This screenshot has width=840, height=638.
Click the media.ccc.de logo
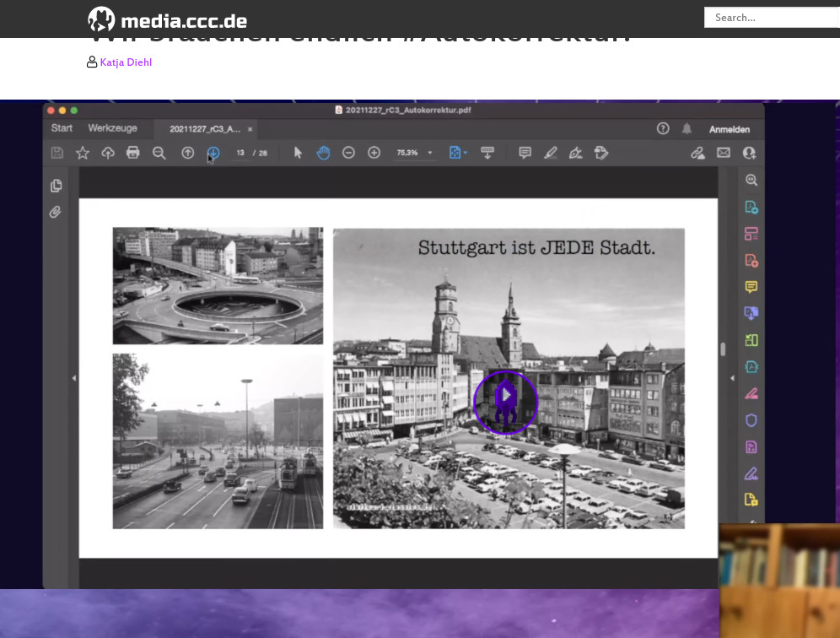tap(167, 19)
